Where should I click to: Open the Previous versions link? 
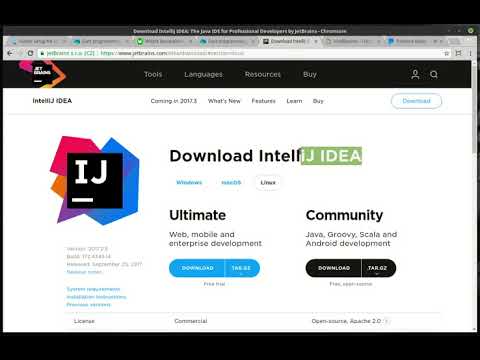click(88, 305)
